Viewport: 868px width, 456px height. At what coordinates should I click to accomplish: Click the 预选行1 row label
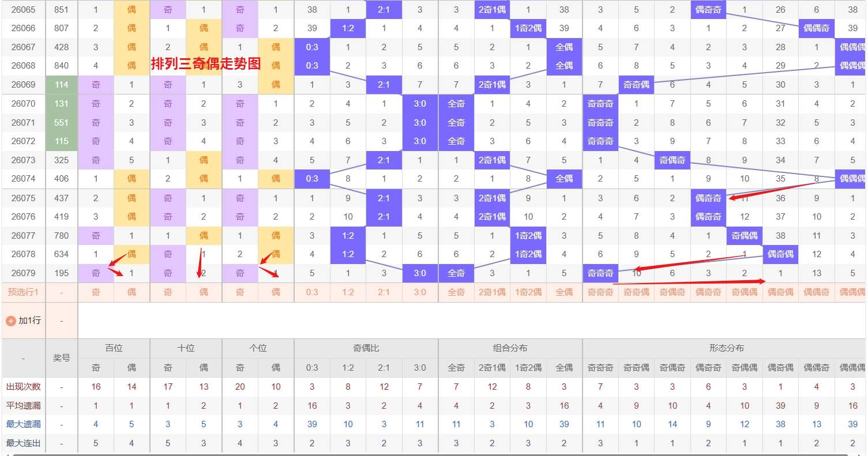tap(23, 292)
